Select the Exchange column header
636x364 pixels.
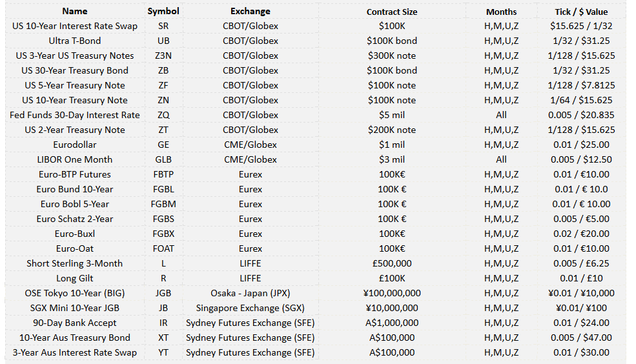point(251,12)
